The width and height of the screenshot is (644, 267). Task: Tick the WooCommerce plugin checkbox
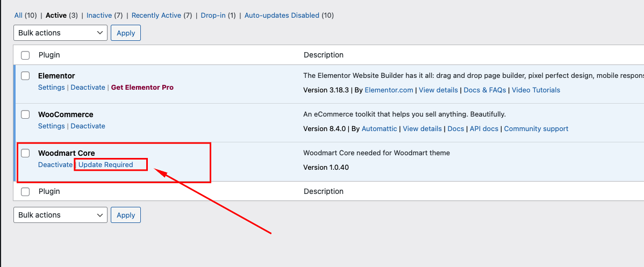25,114
